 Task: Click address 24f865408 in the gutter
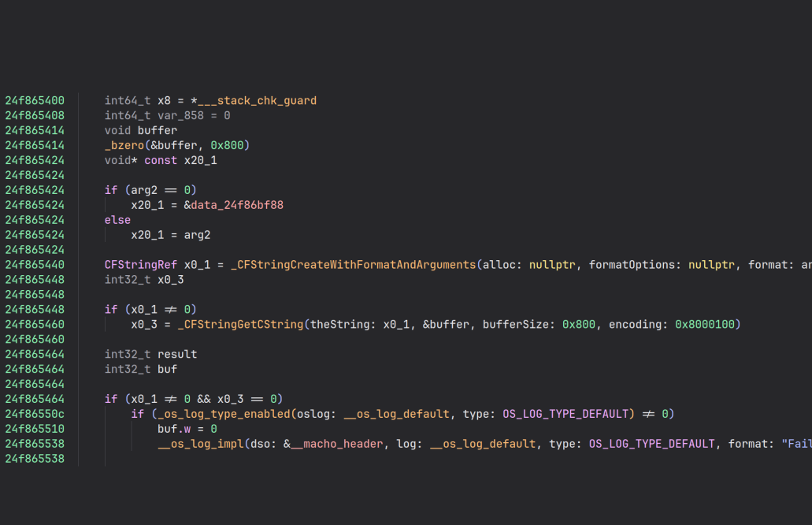(x=35, y=116)
